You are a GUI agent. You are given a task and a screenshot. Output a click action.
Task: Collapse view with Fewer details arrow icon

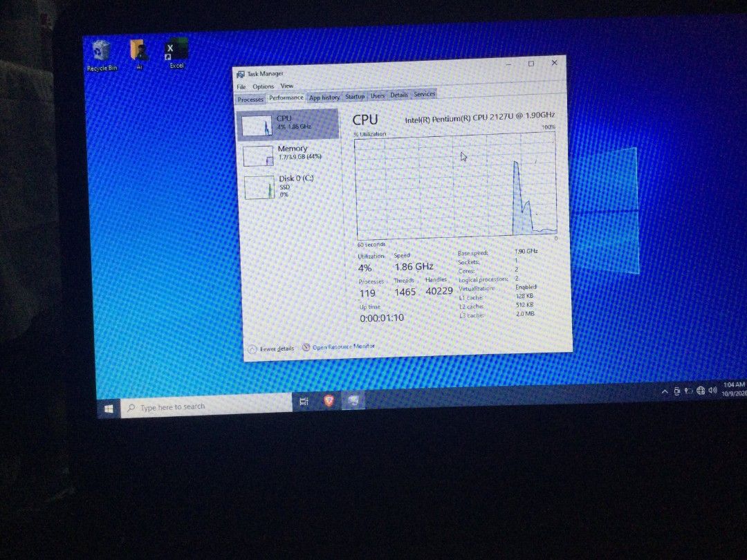(252, 350)
